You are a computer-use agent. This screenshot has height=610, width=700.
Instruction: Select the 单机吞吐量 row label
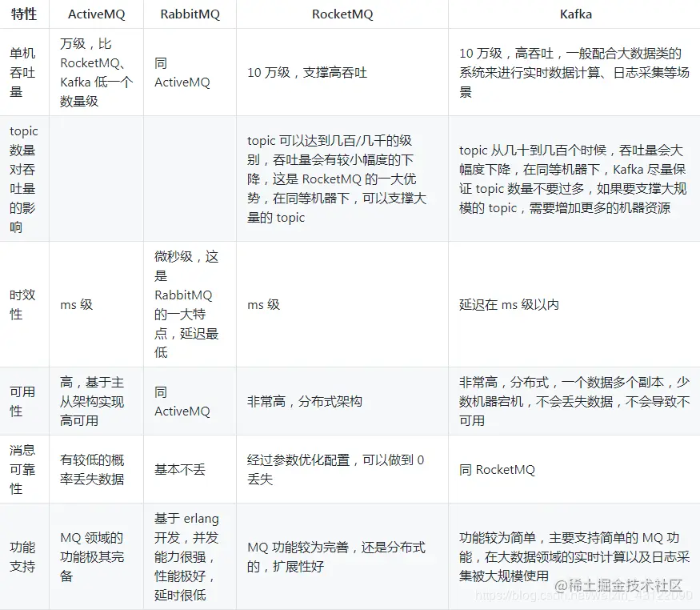(x=24, y=72)
